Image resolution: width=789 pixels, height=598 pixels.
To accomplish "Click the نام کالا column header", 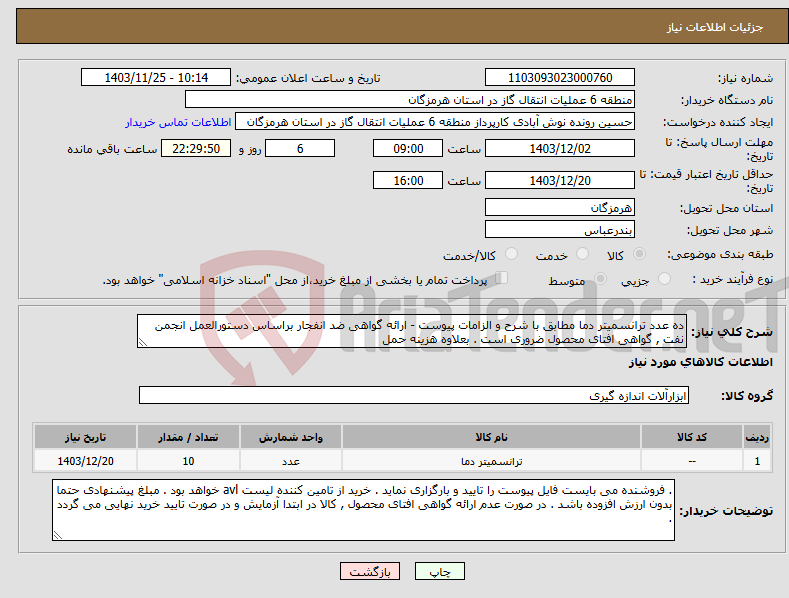I will [491, 437].
